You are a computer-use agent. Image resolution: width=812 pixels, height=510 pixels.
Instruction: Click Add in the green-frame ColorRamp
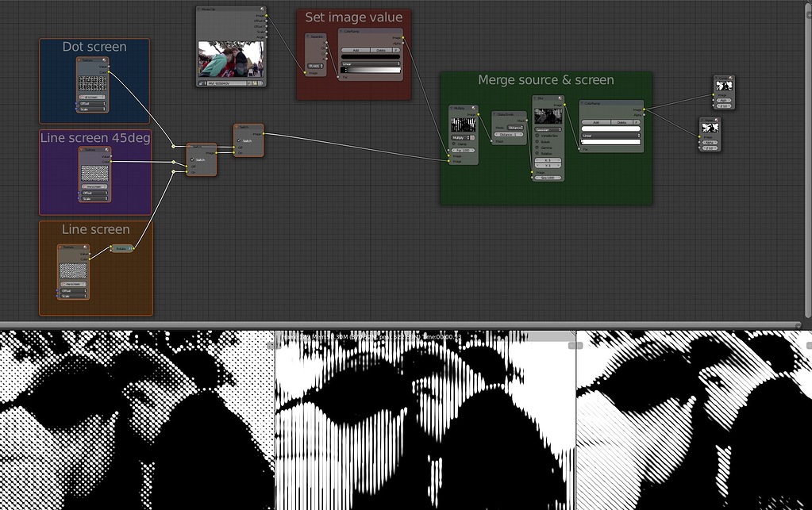tap(596, 122)
